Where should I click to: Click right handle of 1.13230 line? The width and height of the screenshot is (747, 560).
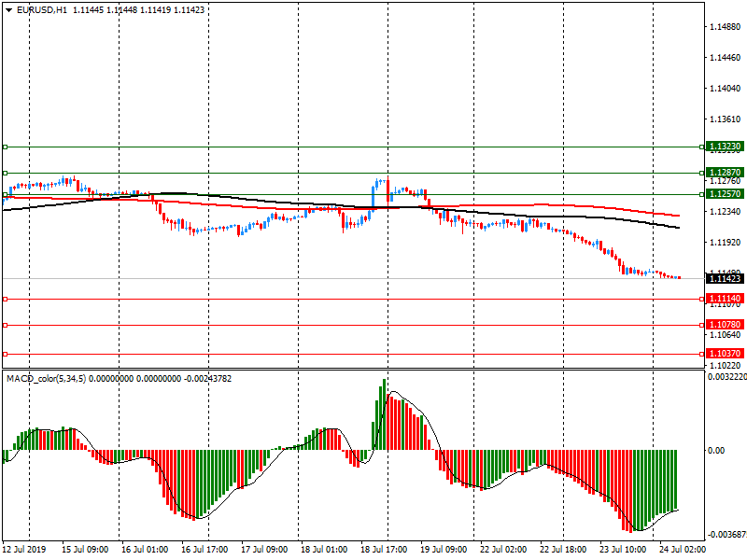702,147
